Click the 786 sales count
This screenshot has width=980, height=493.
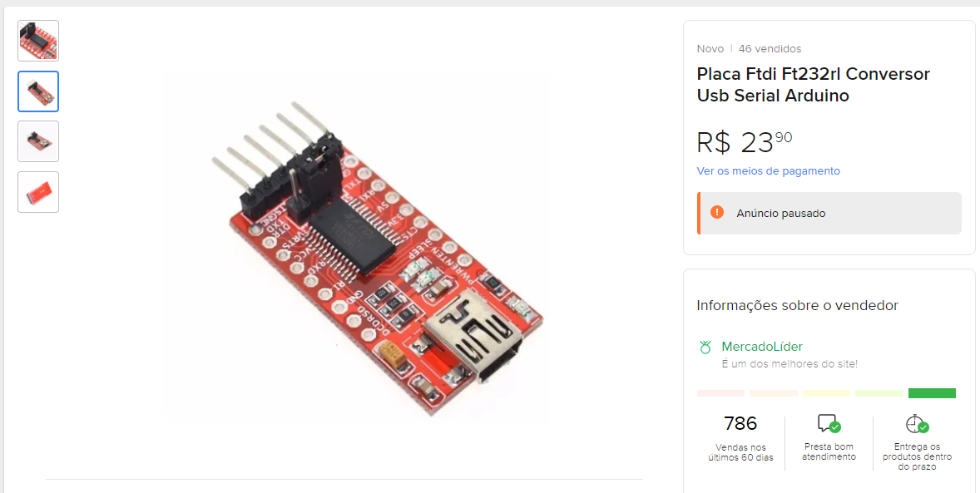tap(740, 424)
